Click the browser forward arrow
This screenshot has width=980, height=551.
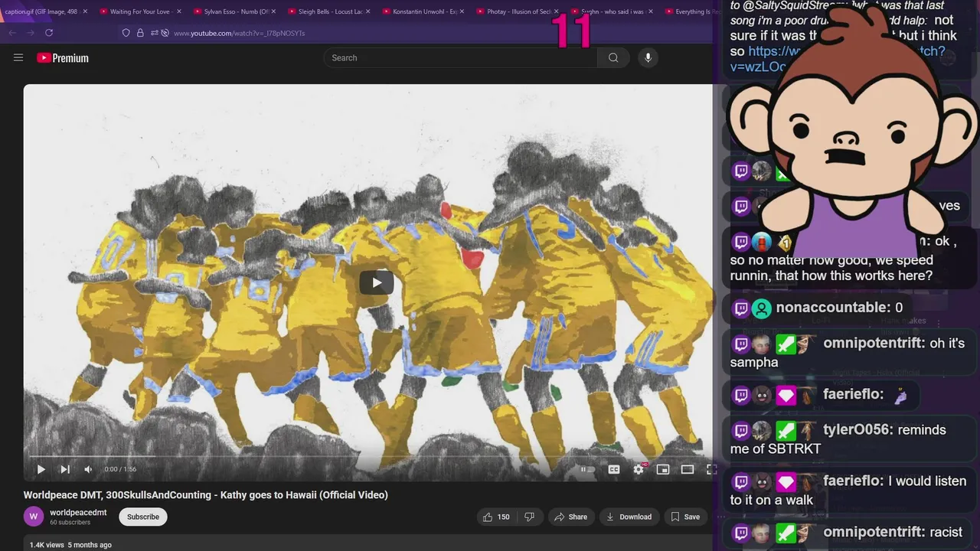tap(31, 33)
